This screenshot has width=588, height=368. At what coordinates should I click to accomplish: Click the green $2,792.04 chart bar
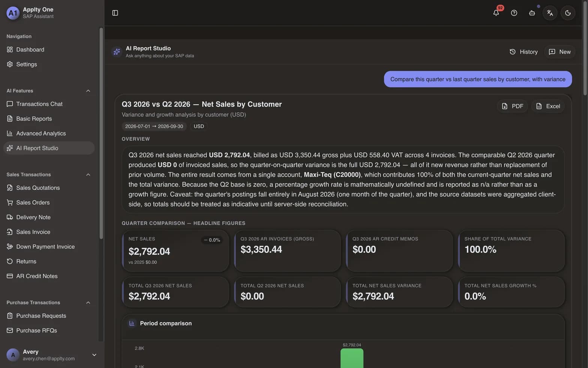pos(352,358)
